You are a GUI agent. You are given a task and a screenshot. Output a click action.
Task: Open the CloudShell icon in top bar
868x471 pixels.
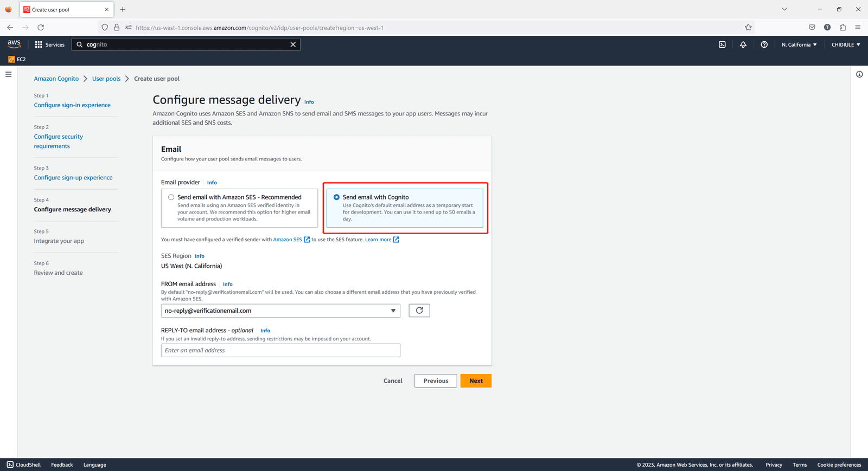point(722,44)
